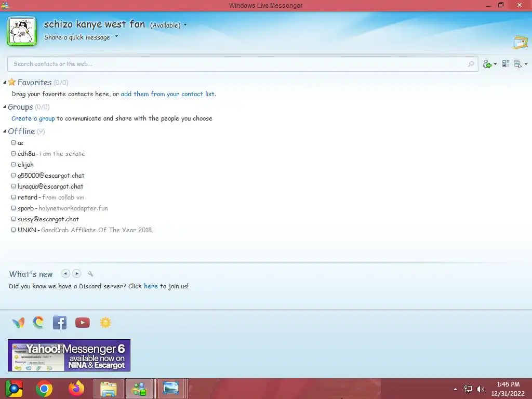This screenshot has width=532, height=399.
Task: Select contact g55000@escargot.chat
Action: [x=51, y=176]
